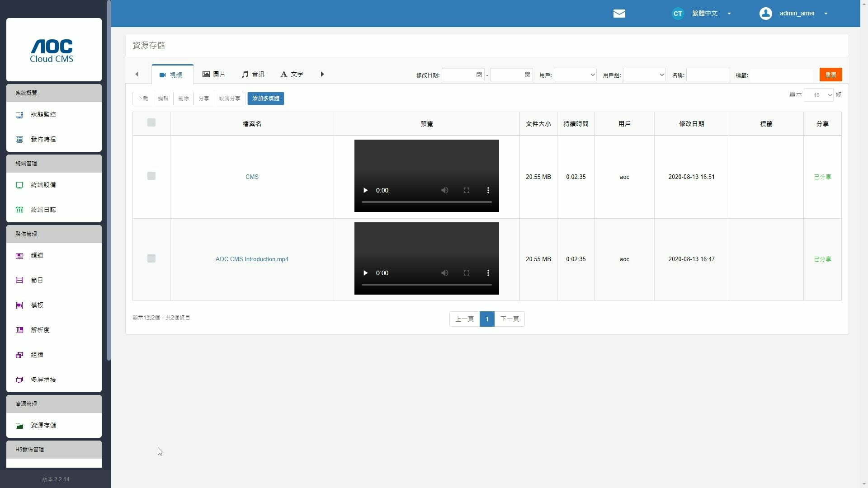Image resolution: width=868 pixels, height=488 pixels.
Task: Click the 狀態監控 monitor icon in the sidebar
Action: click(x=19, y=115)
